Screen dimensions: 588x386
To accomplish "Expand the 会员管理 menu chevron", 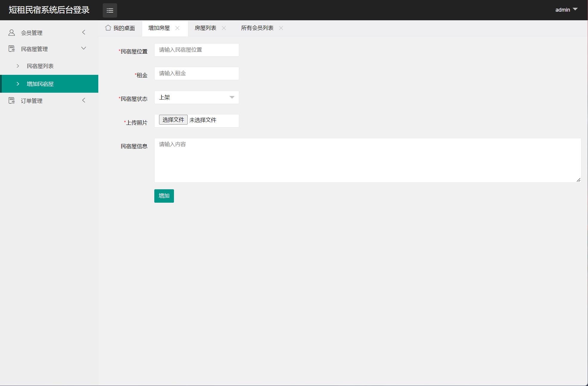I will click(x=84, y=32).
